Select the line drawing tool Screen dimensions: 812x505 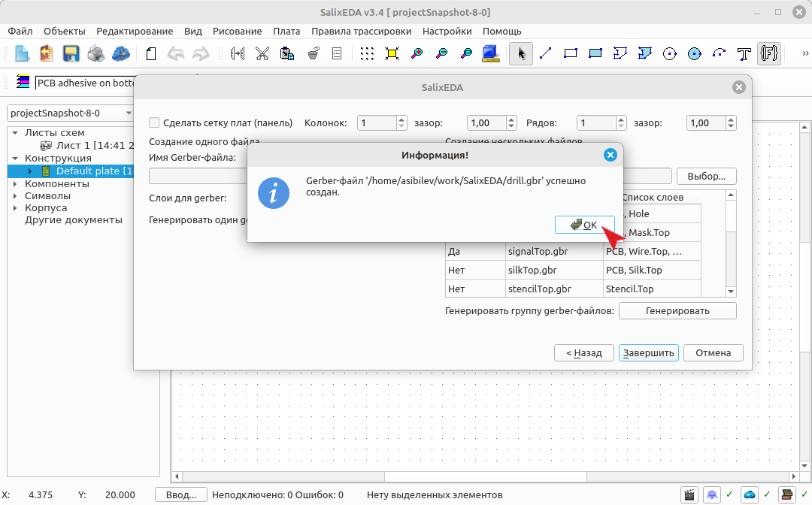546,53
